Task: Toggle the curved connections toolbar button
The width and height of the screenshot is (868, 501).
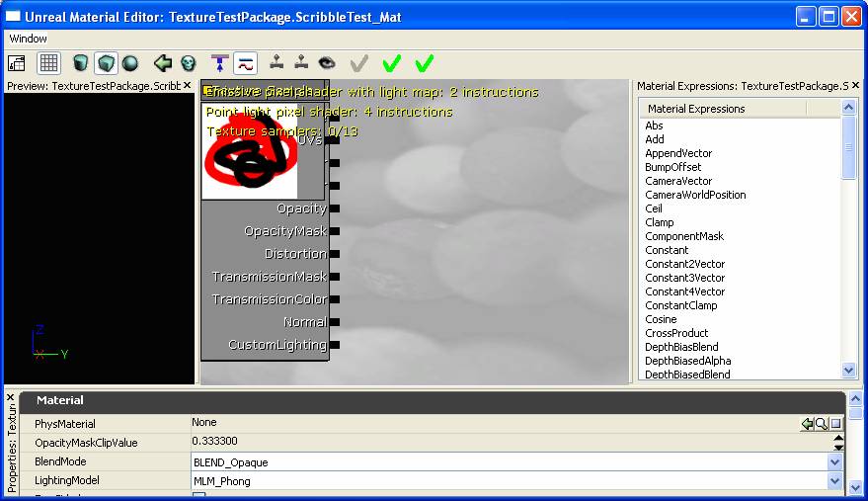Action: [x=246, y=63]
